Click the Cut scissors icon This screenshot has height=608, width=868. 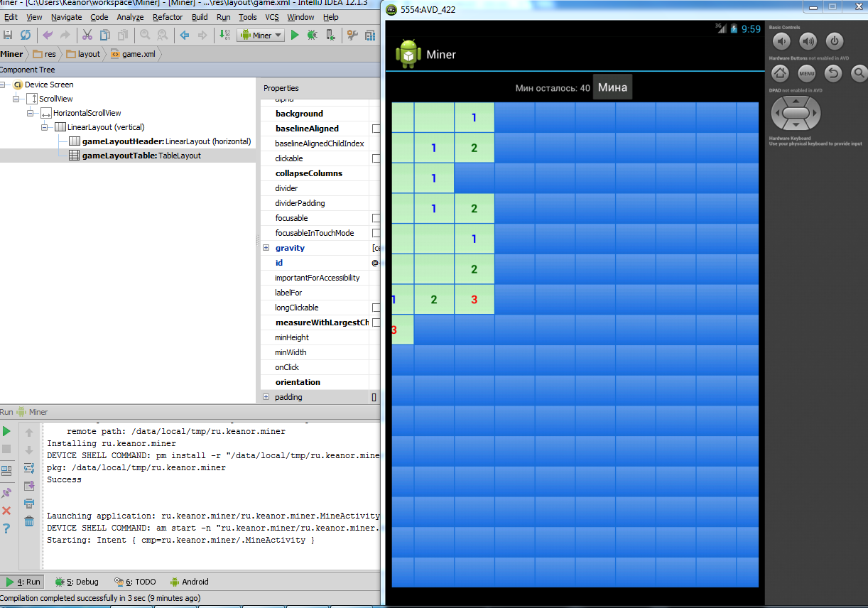[87, 35]
